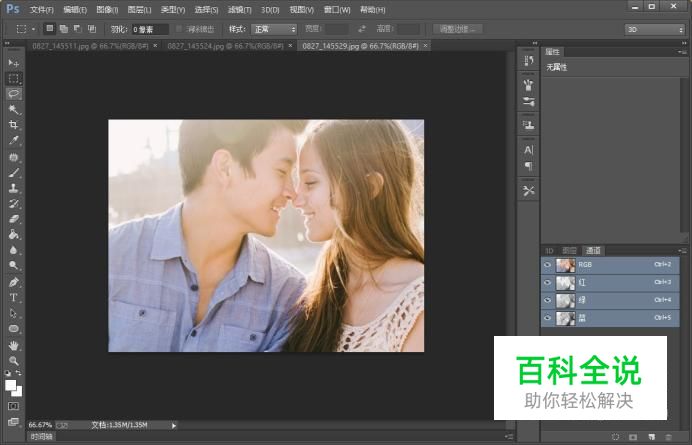
Task: Select the Magic Wand tool
Action: [x=14, y=109]
